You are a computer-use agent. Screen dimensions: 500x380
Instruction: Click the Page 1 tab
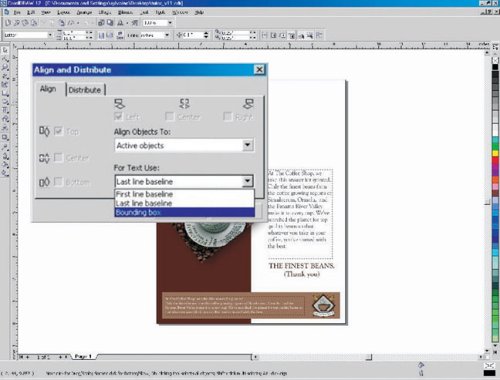(x=83, y=356)
